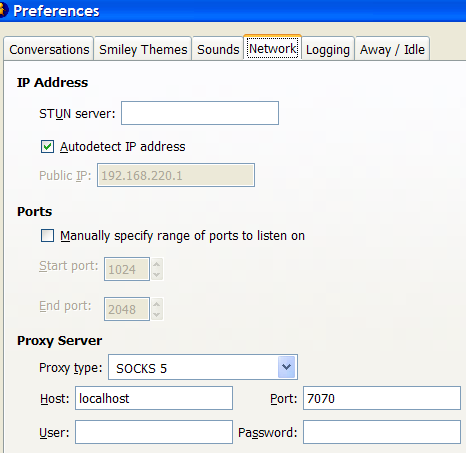Click the Start port value field
The image size is (466, 453).
[x=127, y=269]
